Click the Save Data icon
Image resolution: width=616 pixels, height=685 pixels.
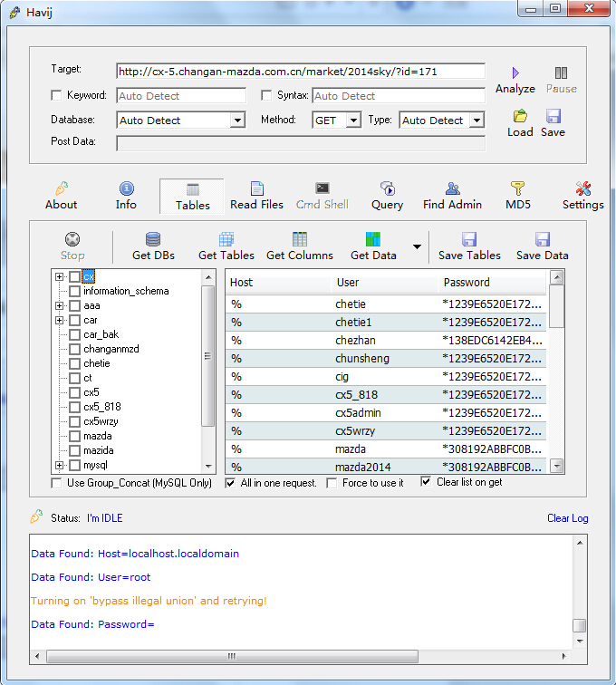[543, 239]
